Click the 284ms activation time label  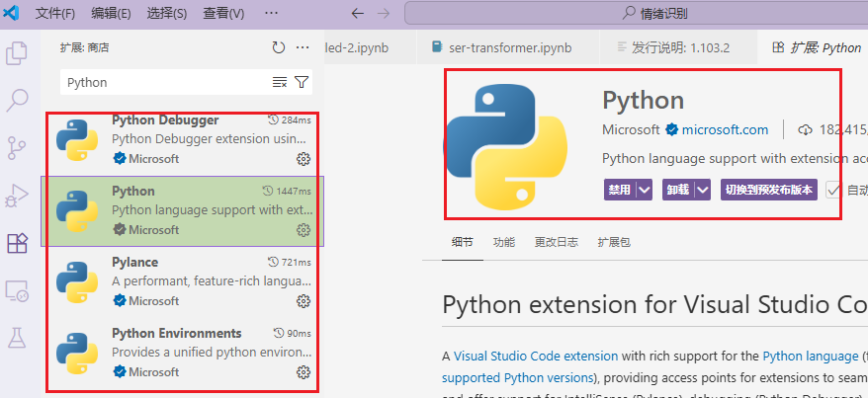click(289, 119)
